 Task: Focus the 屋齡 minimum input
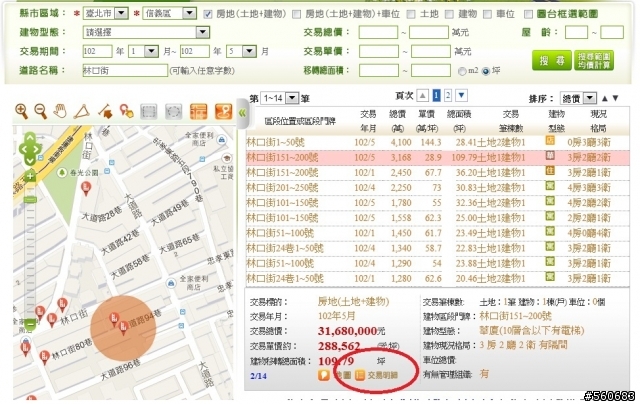coord(576,32)
